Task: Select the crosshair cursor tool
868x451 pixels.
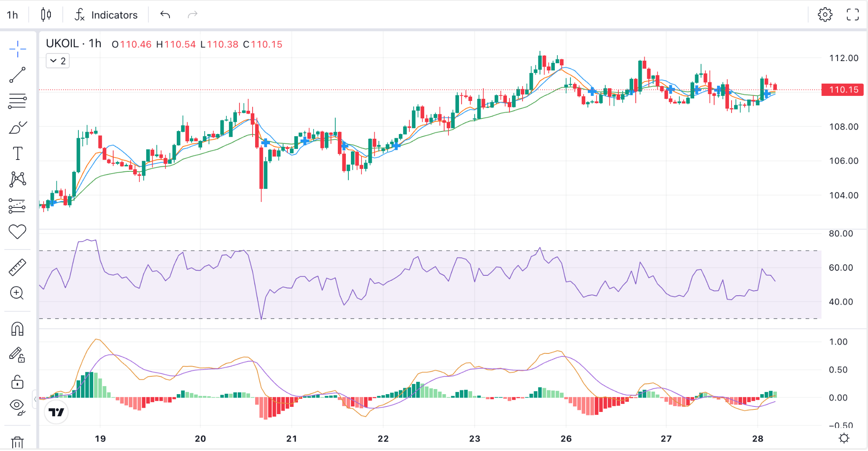Action: coord(17,49)
